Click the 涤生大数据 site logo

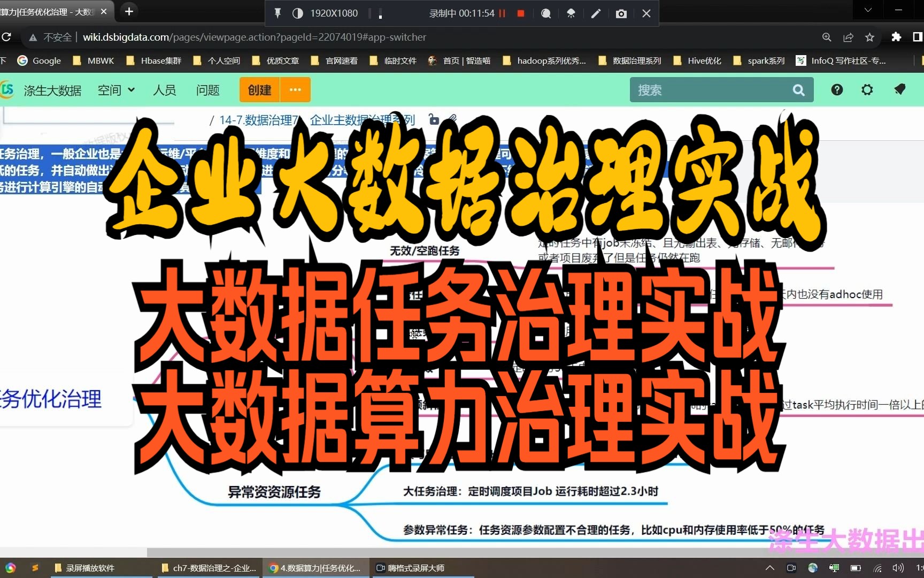click(42, 90)
